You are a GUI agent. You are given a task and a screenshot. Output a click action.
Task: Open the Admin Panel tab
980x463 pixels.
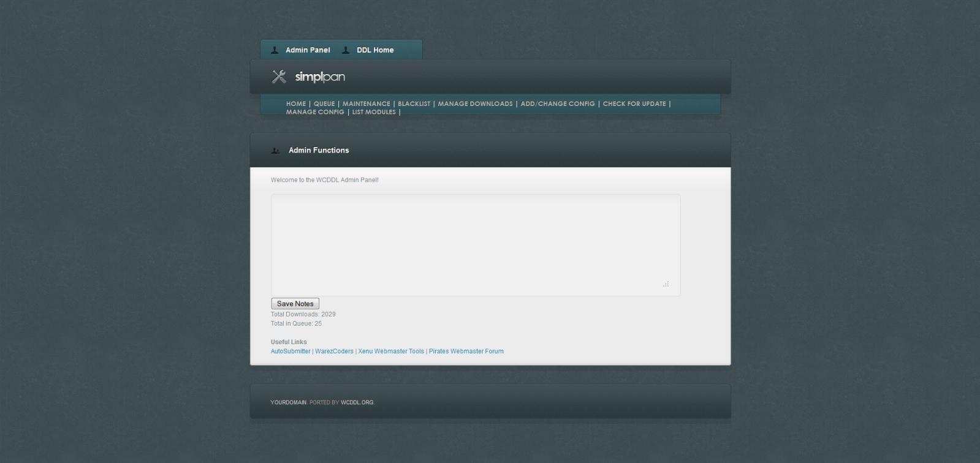[x=308, y=50]
